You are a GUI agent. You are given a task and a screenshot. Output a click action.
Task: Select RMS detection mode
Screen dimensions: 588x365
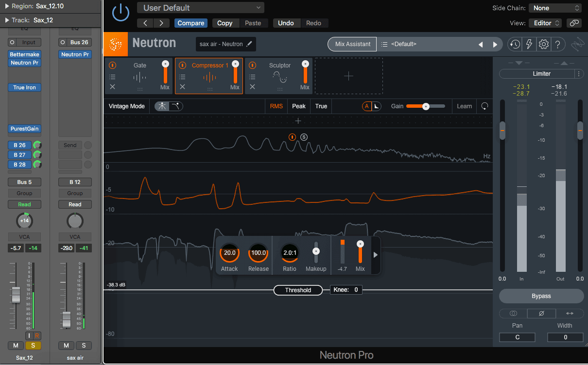[277, 106]
